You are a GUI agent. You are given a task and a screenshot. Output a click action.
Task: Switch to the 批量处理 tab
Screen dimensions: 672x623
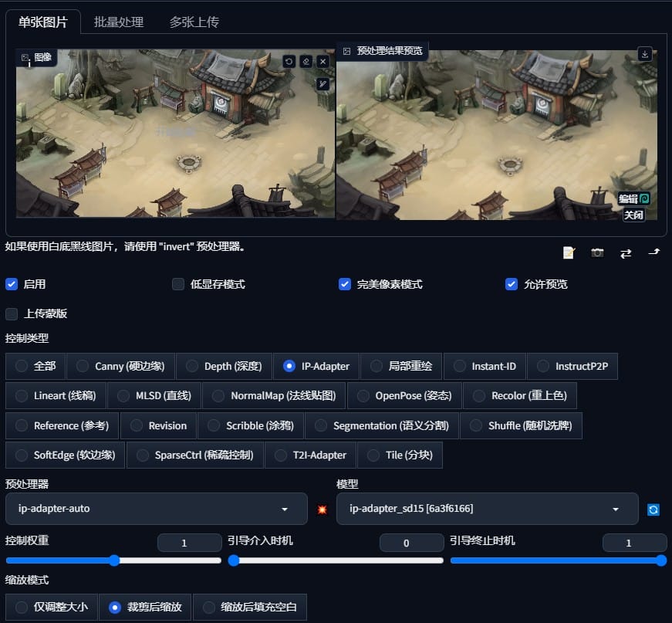tap(119, 22)
